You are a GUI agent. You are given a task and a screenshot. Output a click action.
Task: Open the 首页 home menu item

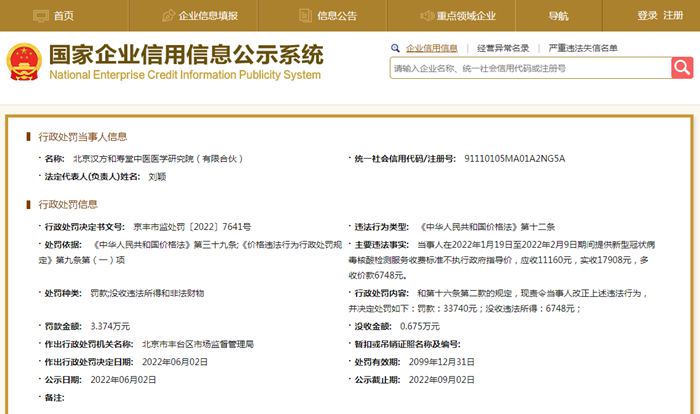64,15
